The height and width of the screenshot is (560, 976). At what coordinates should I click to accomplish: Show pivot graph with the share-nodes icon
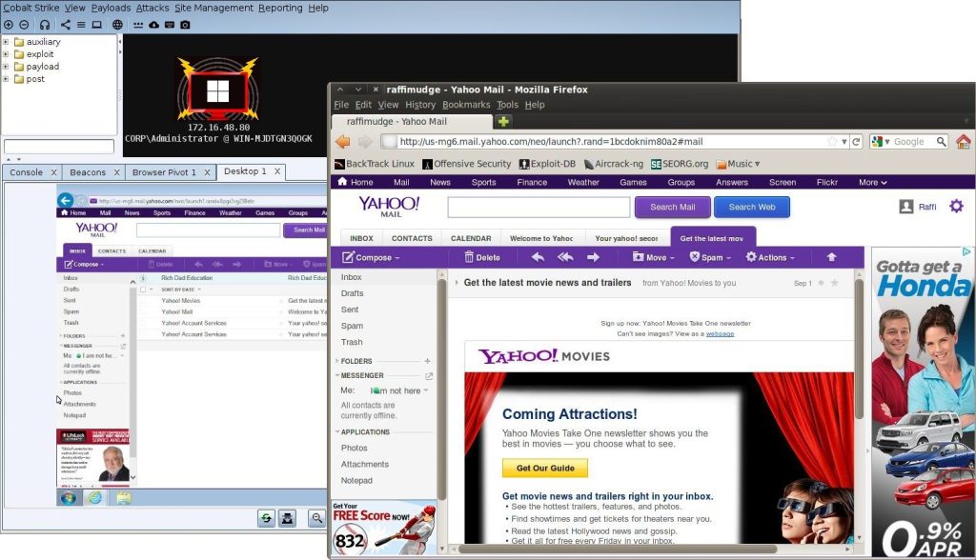tap(66, 25)
